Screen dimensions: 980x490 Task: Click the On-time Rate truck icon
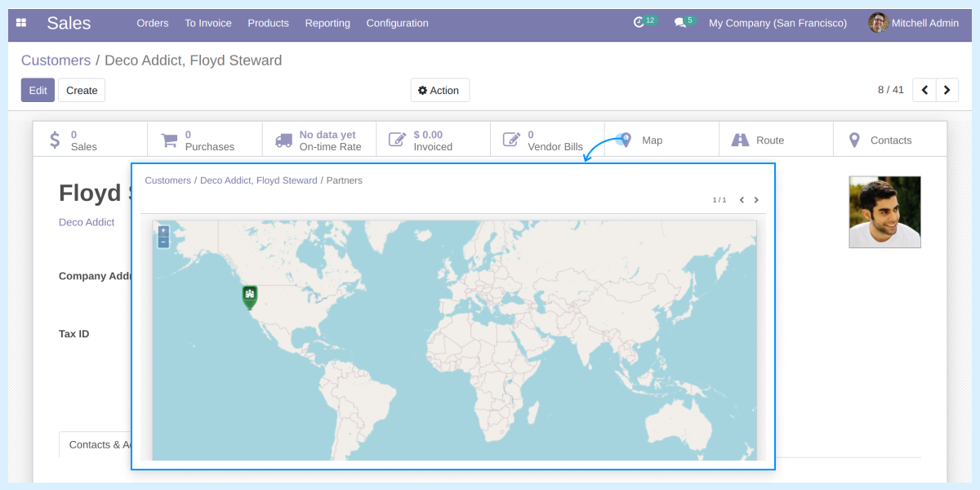(283, 139)
